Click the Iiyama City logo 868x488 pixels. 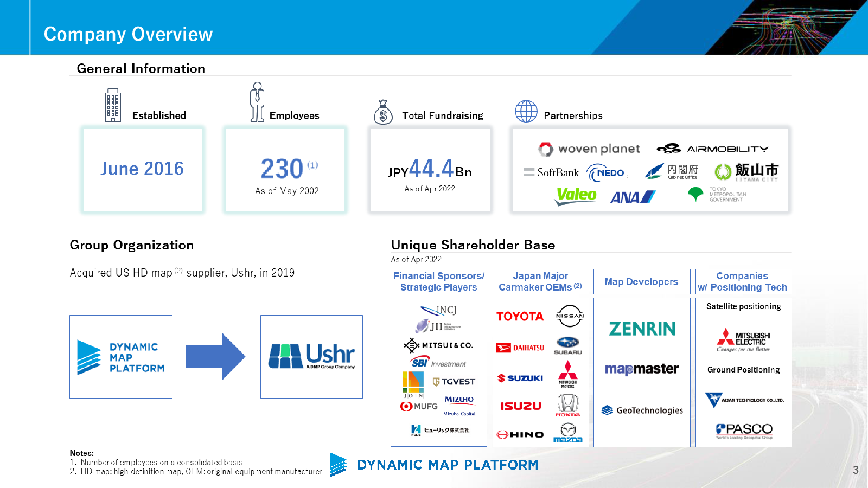coord(746,172)
